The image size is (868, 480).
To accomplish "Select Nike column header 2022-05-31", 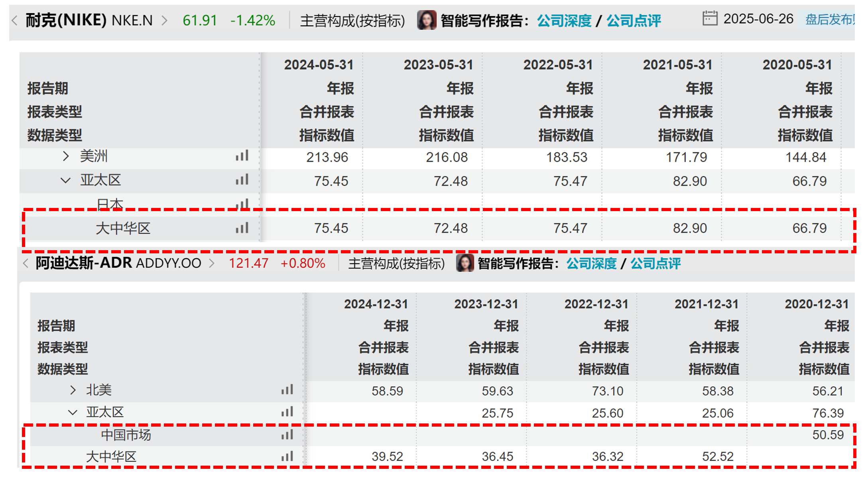I will point(558,65).
